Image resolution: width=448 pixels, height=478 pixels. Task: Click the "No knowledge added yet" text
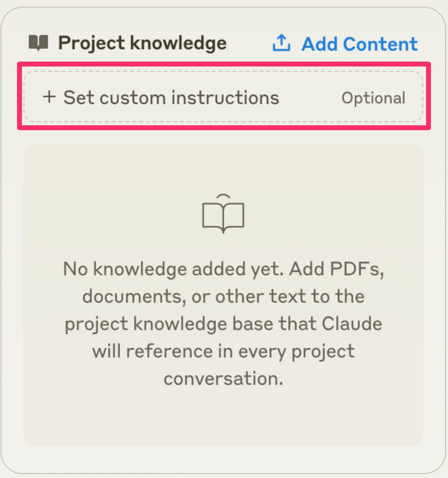tap(173, 269)
